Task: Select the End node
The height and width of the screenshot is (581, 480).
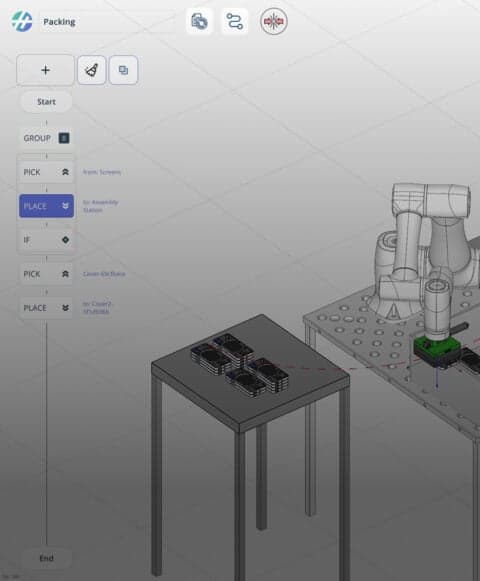Action: [x=46, y=558]
